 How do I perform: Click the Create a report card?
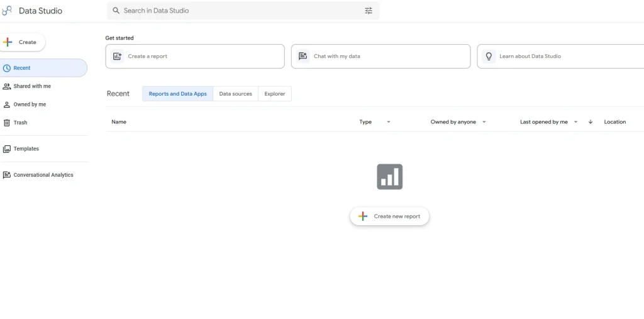[x=195, y=57]
